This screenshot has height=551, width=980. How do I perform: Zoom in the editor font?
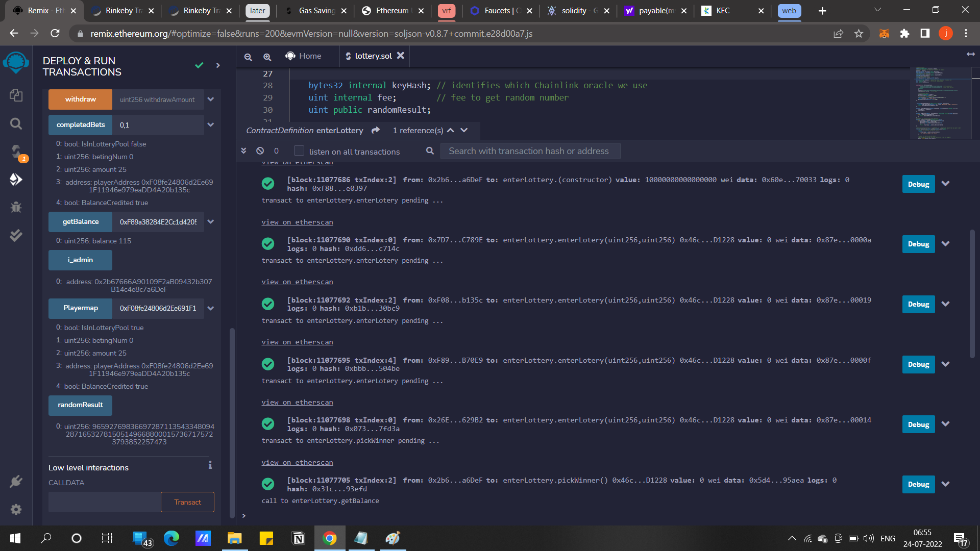pos(267,57)
